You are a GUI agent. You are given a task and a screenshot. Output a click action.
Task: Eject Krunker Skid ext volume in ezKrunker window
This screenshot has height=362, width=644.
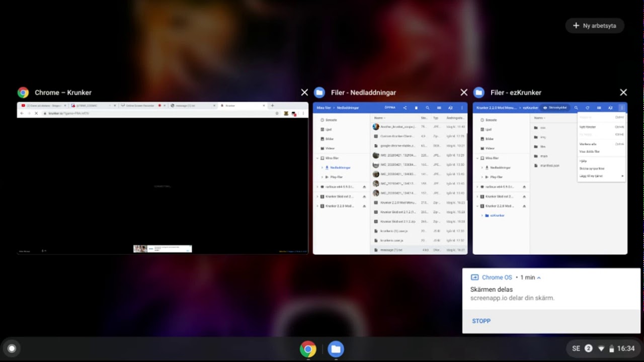pos(524,196)
